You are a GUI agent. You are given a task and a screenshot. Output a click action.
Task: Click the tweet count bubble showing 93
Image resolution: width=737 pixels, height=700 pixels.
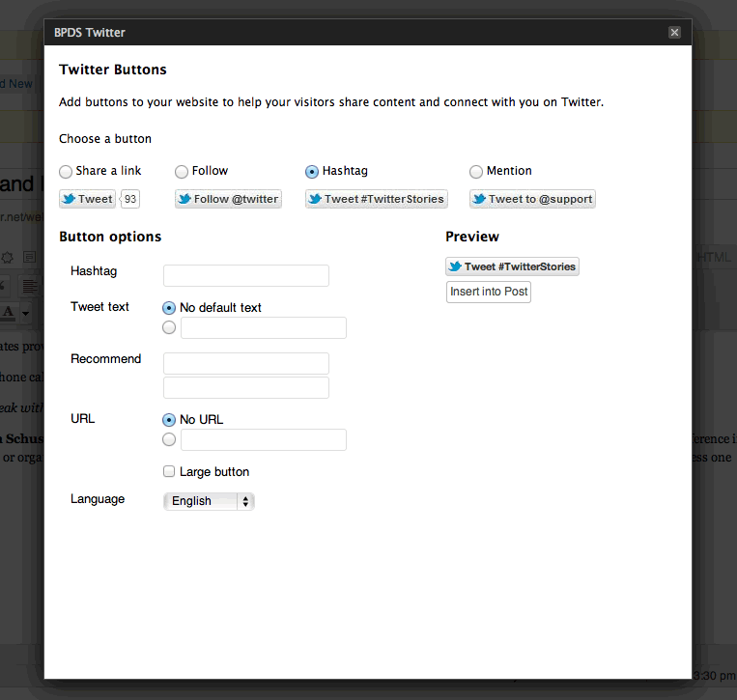(x=130, y=199)
